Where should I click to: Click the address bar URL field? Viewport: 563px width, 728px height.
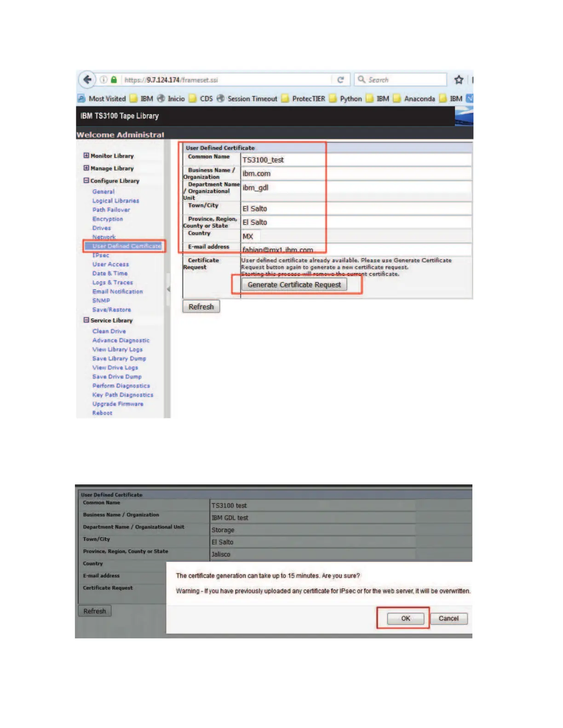point(226,80)
